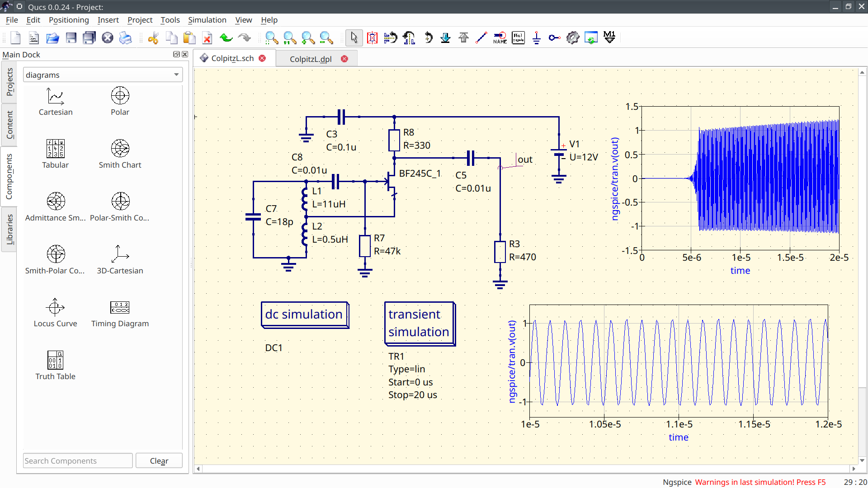Switch to the ColpitzL.sch schematic tab
868x488 pixels.
point(231,58)
